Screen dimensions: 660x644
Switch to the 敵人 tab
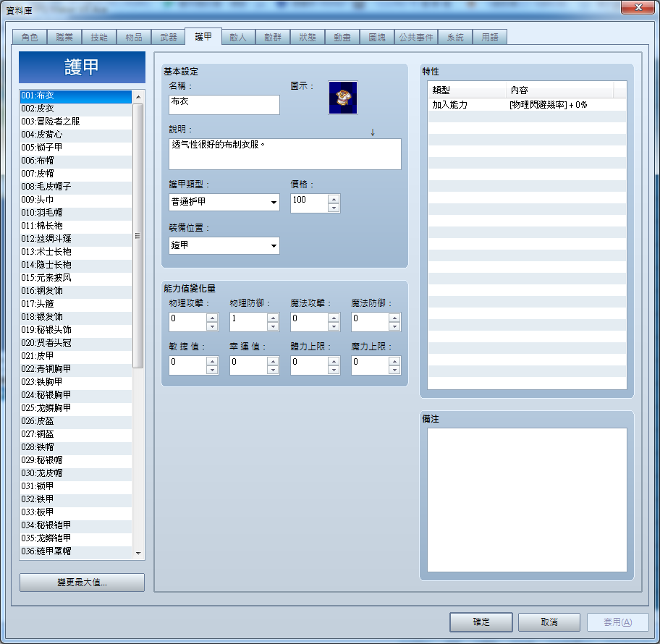point(238,37)
